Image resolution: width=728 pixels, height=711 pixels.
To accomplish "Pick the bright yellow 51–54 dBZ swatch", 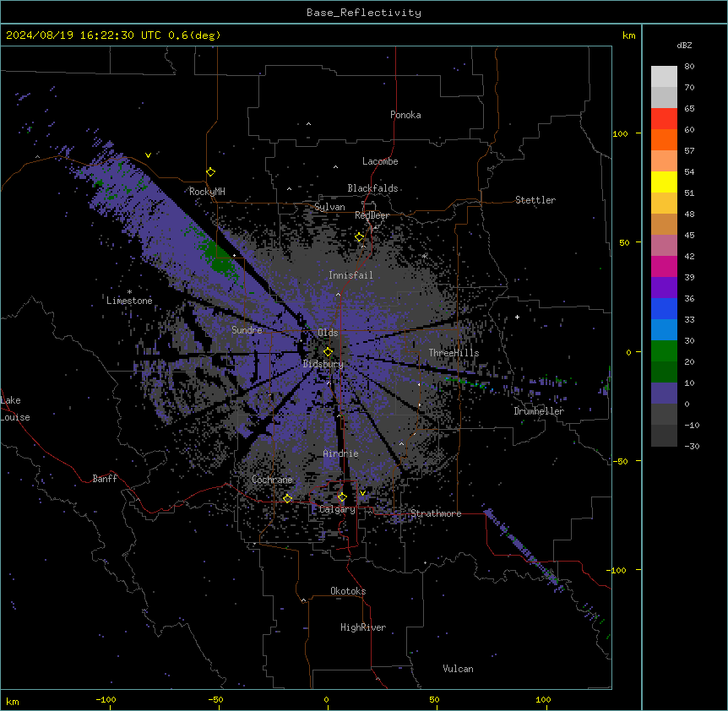I will click(x=664, y=182).
